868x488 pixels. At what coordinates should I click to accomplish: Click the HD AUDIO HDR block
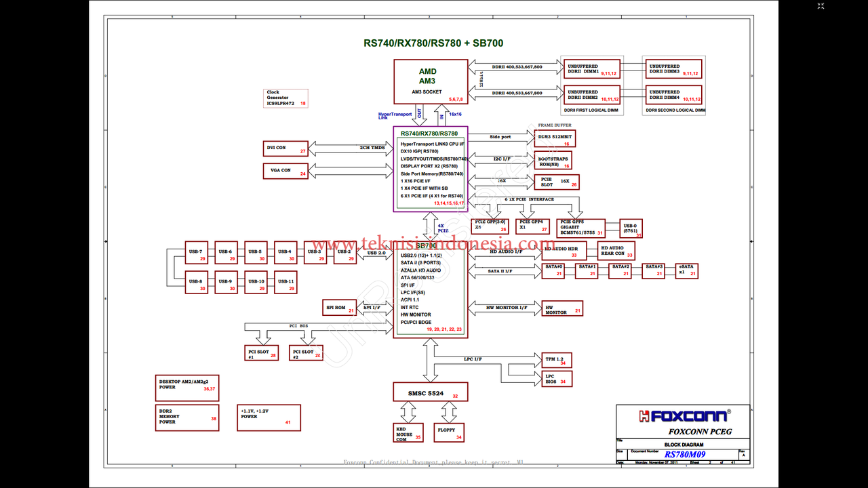pos(565,251)
